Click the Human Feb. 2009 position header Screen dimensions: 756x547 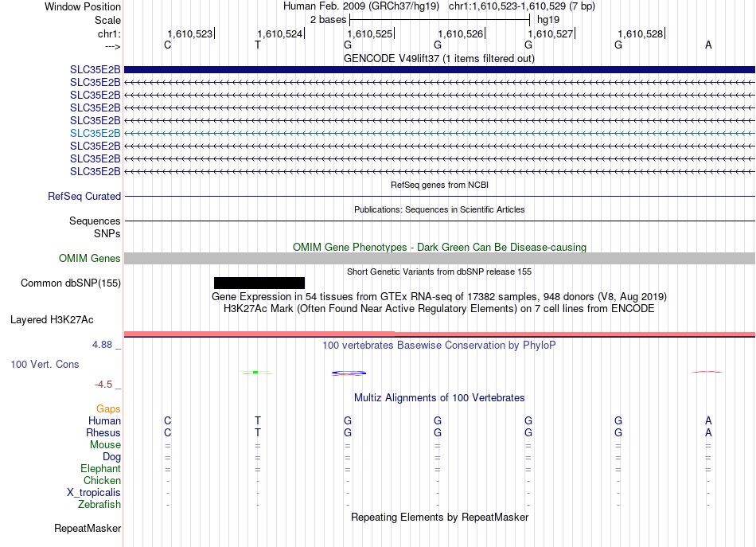pyautogui.click(x=438, y=6)
